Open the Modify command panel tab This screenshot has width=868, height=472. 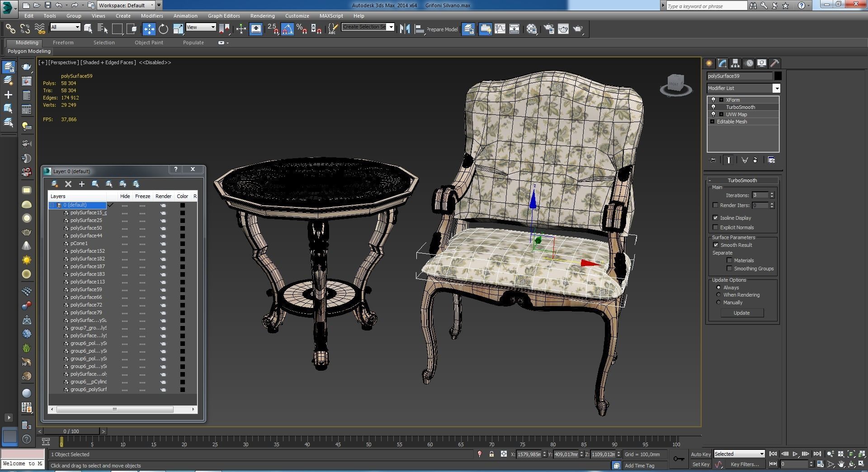click(x=722, y=63)
